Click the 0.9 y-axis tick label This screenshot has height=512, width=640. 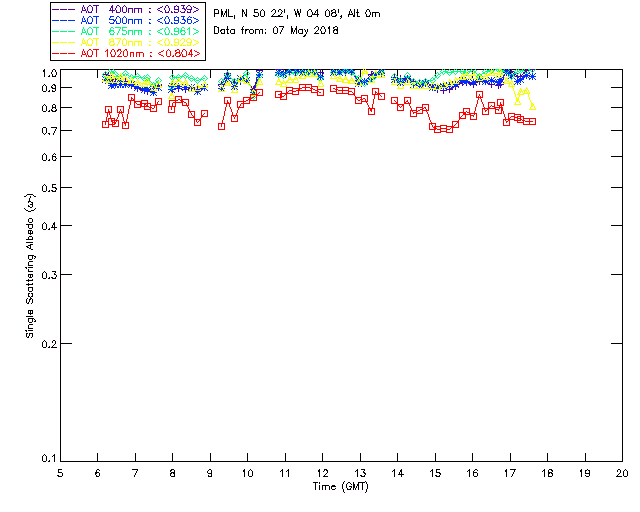tap(49, 88)
